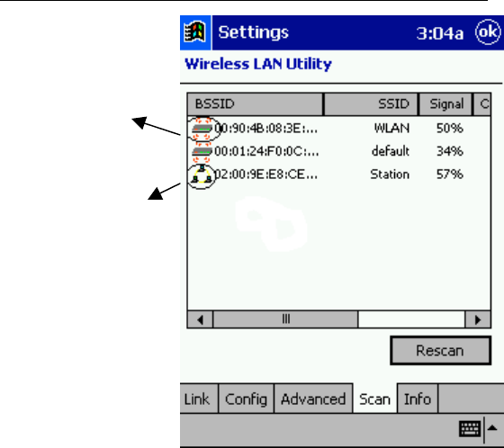Click the horizontal scrollbar thumb
Image resolution: width=504 pixels, height=448 pixels.
tap(286, 319)
